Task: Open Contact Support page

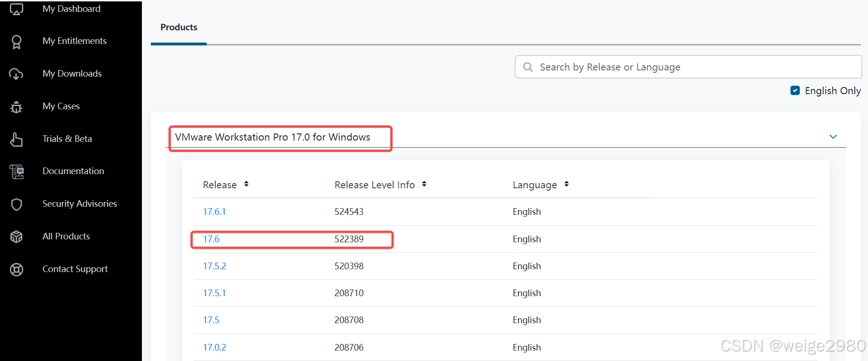Action: click(x=75, y=269)
